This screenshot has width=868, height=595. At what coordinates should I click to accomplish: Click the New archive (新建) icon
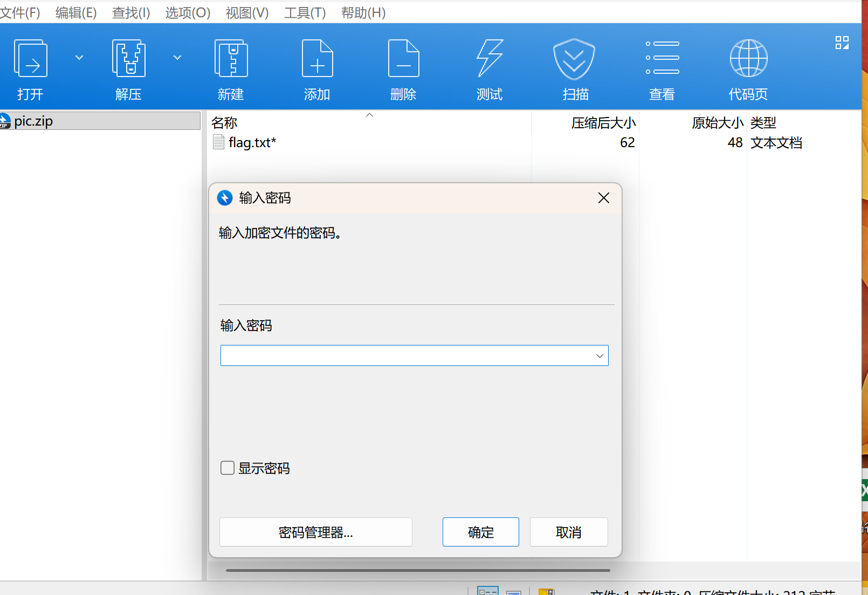pos(231,59)
